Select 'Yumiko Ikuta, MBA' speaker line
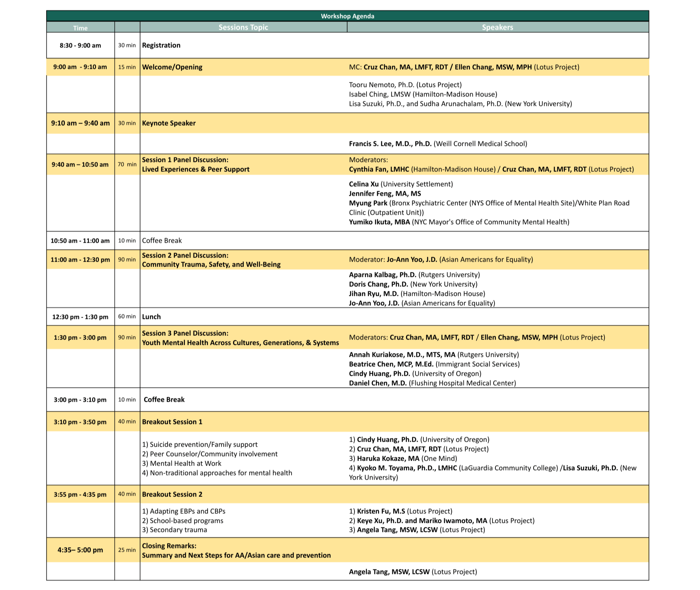The image size is (700, 590). (459, 222)
